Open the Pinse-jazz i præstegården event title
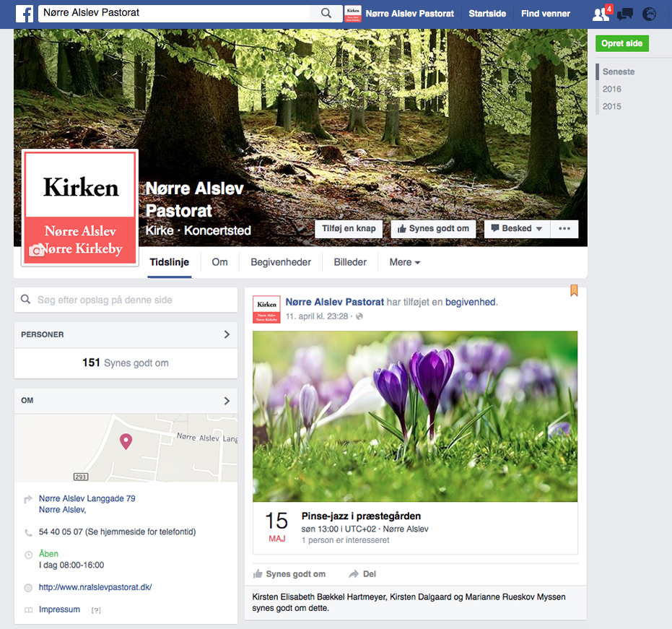 361,516
